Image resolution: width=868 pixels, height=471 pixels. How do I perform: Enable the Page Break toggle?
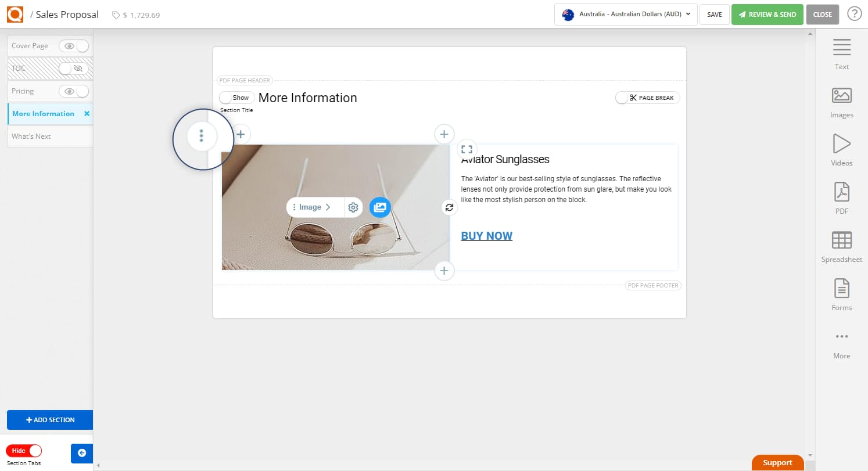point(620,97)
